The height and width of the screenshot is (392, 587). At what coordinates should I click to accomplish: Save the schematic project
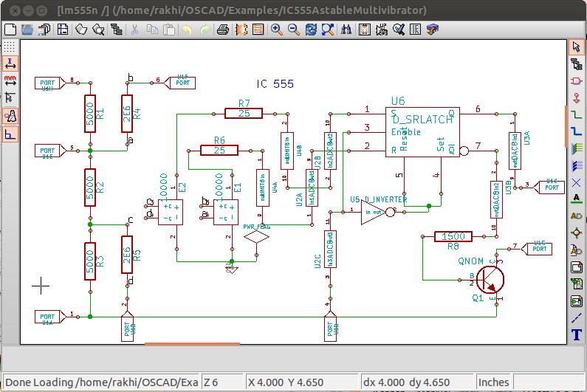44,30
